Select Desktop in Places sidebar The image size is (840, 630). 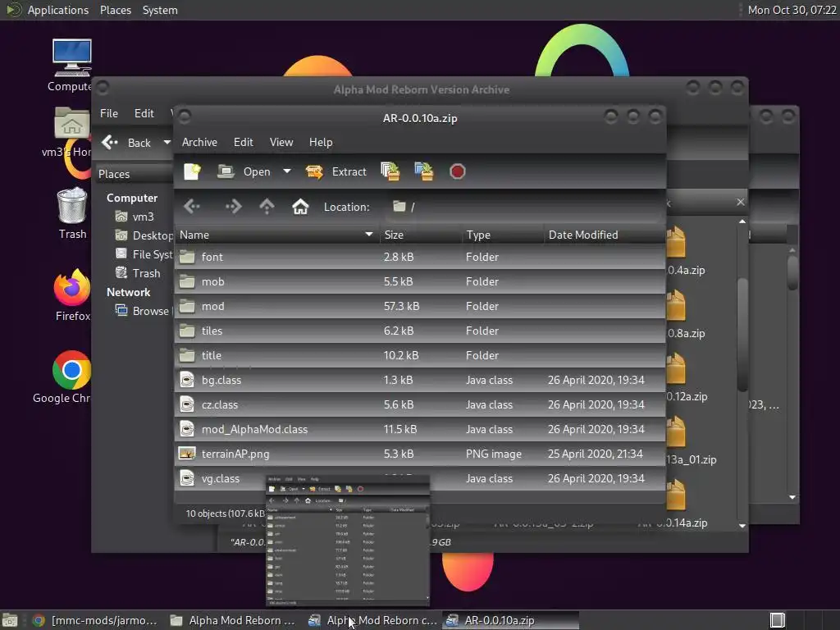pos(144,235)
